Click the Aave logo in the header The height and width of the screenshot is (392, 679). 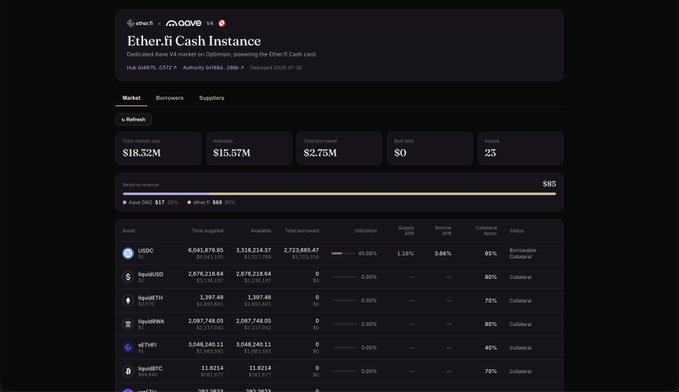[184, 23]
